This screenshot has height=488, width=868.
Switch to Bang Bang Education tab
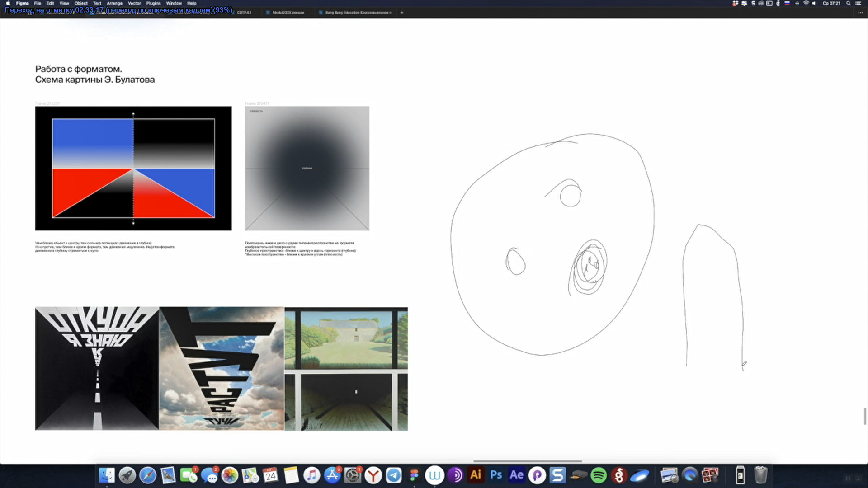coord(358,13)
